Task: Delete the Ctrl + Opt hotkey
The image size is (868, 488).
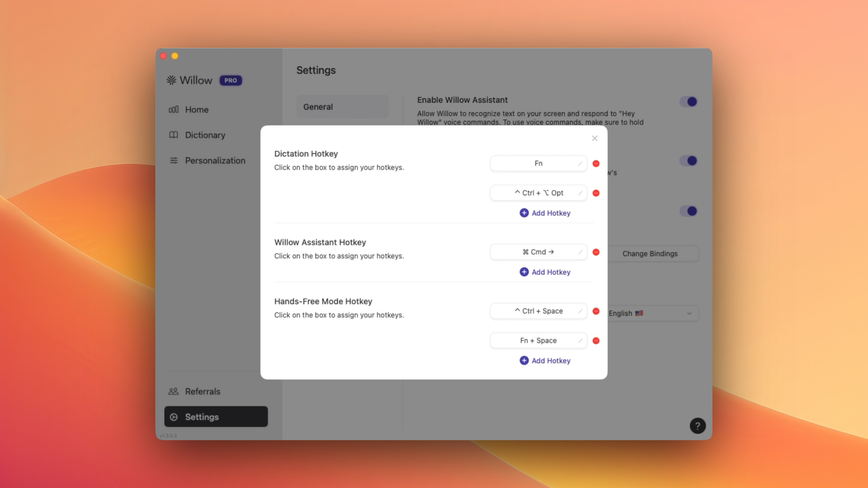Action: (596, 193)
